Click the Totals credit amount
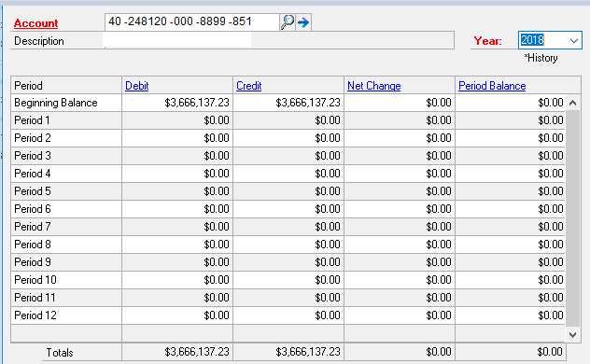This screenshot has height=364, width=590. tap(308, 352)
